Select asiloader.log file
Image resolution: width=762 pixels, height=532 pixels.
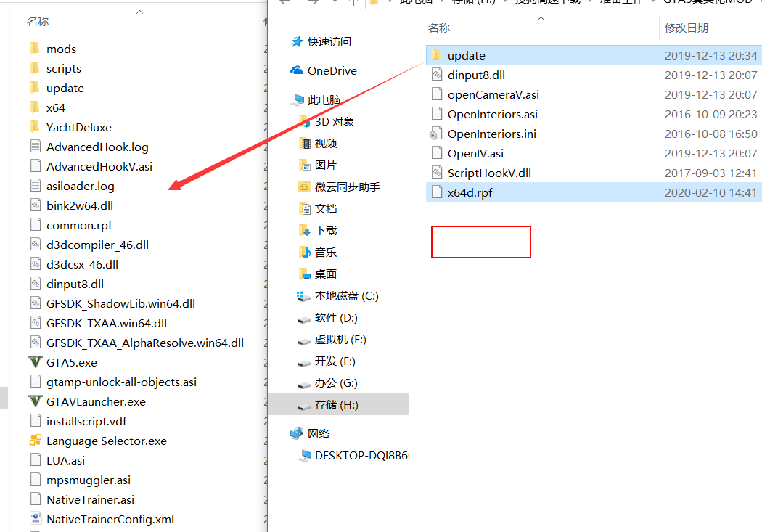(80, 186)
